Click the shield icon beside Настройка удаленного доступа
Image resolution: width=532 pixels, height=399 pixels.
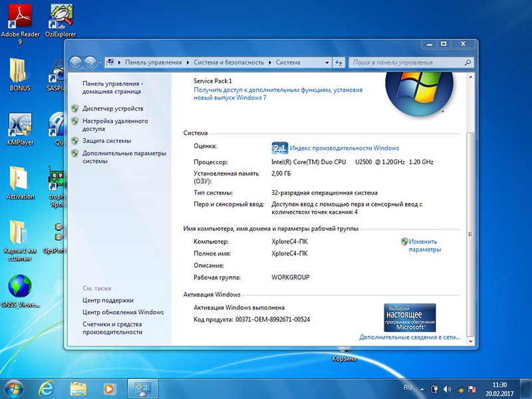(75, 121)
